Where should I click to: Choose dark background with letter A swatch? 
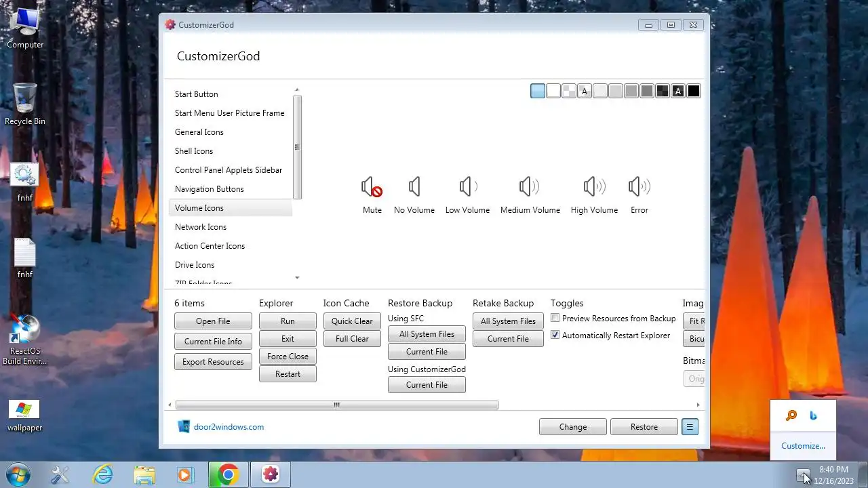(678, 91)
